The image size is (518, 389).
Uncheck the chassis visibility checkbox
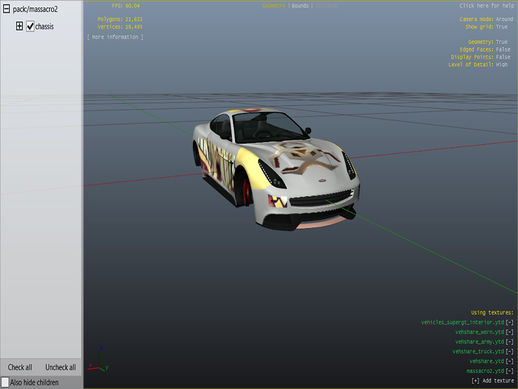30,26
